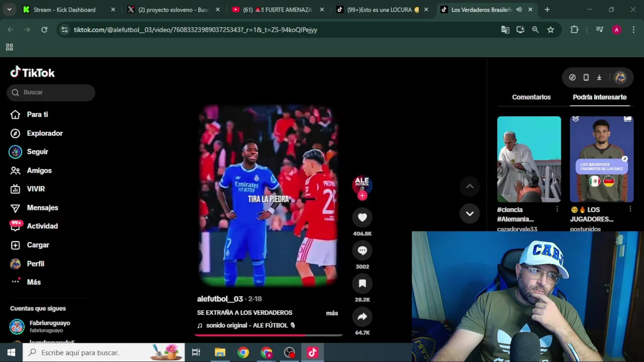Go to previous video with up chevron
This screenshot has height=362, width=644.
pyautogui.click(x=469, y=187)
